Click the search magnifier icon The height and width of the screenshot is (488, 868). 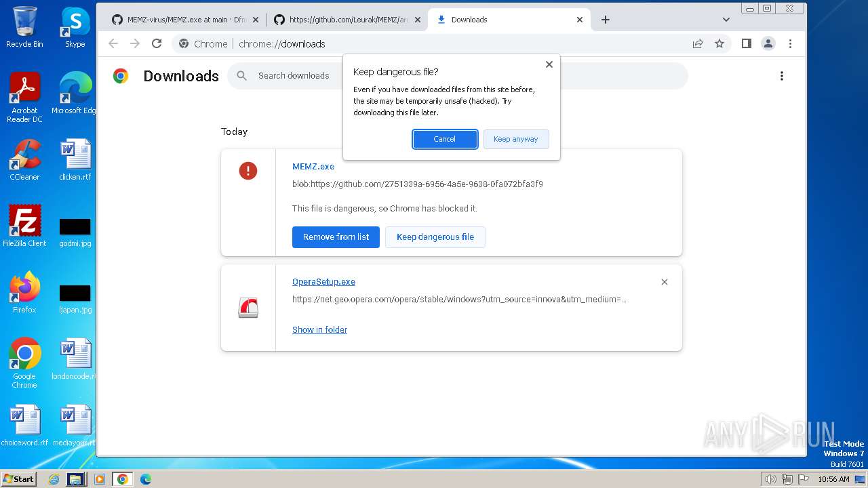pos(242,76)
